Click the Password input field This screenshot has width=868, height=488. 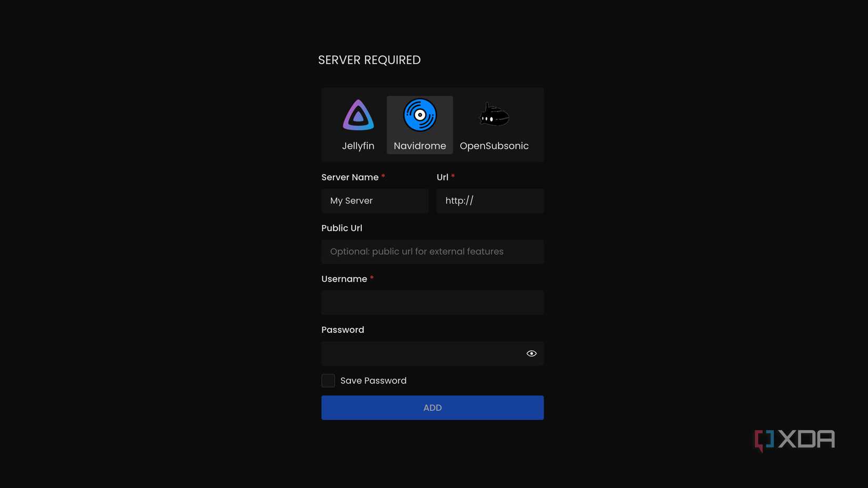(421, 353)
